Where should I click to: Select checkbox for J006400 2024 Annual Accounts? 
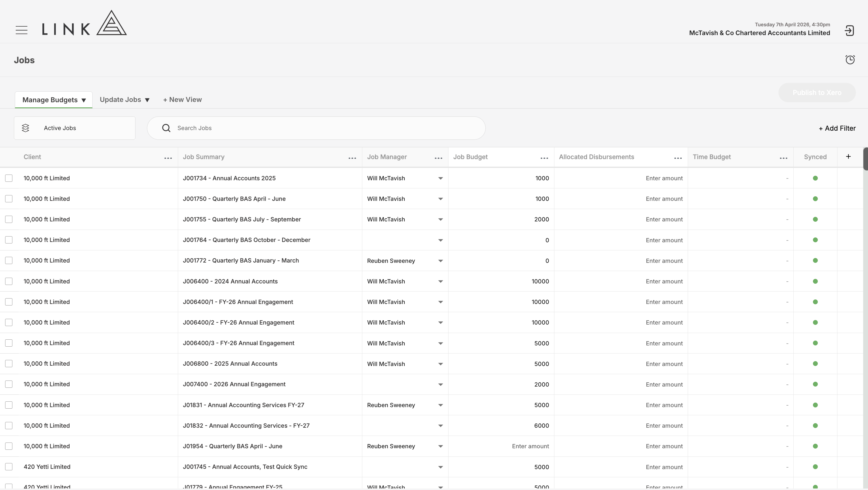tap(9, 281)
